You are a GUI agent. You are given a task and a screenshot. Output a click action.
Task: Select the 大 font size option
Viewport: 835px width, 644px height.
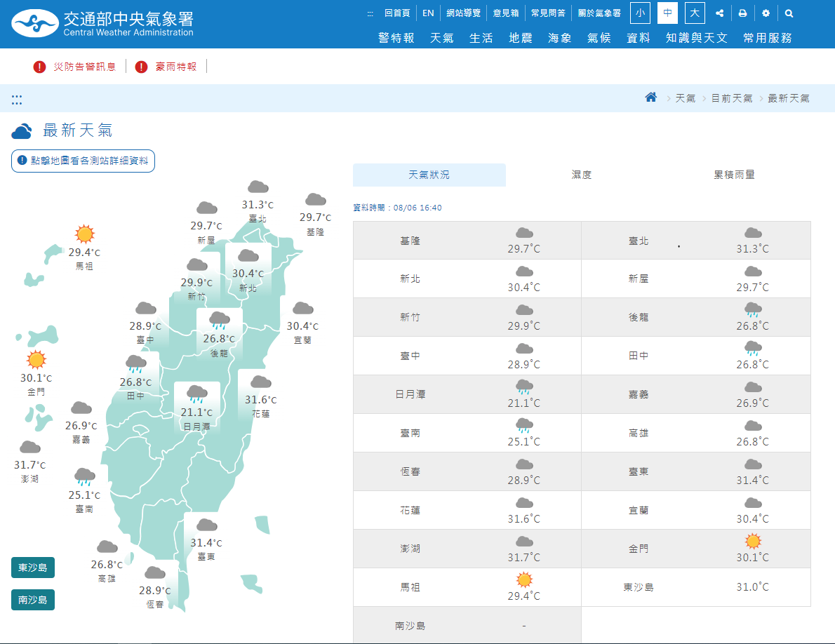[x=694, y=13]
